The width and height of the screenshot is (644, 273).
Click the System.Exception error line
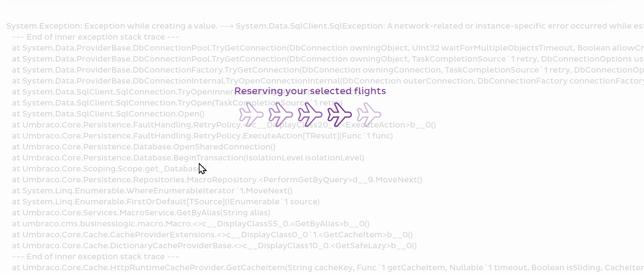[325, 26]
